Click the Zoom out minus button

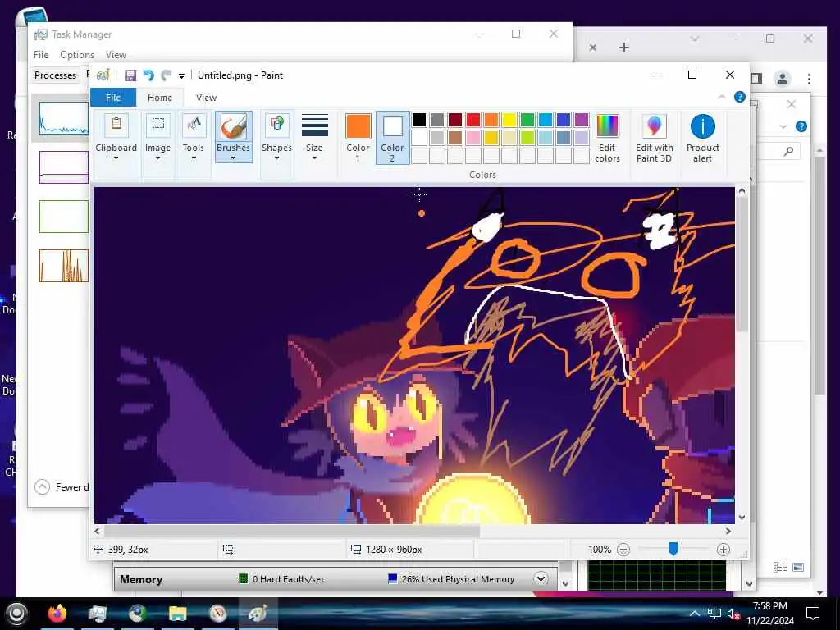tap(623, 550)
